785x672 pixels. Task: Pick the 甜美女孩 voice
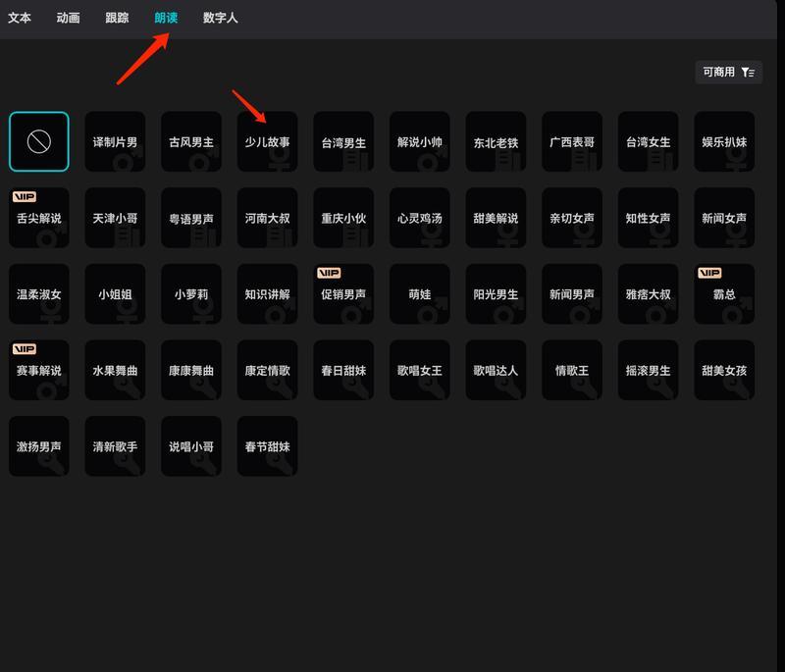(x=724, y=370)
